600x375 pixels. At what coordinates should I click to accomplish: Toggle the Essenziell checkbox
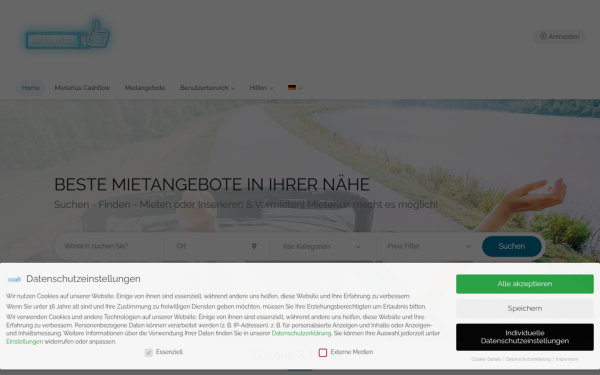[148, 352]
